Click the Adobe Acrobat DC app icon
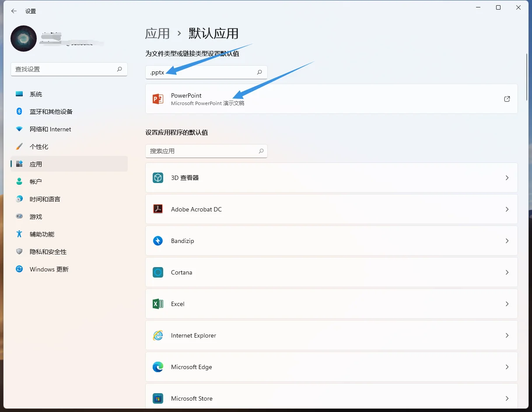This screenshot has width=532, height=412. coord(157,209)
